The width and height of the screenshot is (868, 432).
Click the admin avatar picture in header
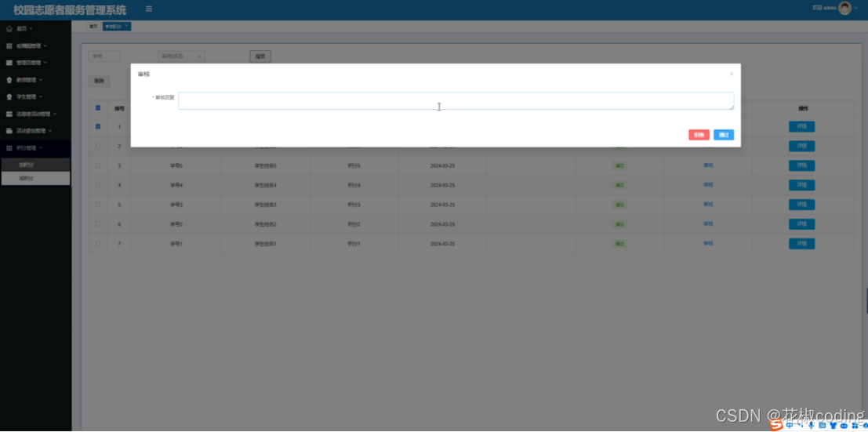pyautogui.click(x=844, y=8)
